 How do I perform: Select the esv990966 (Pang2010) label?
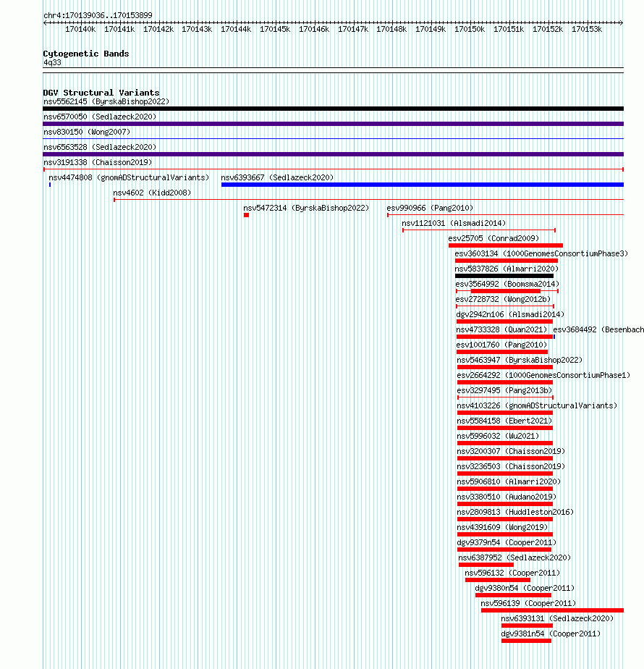click(x=430, y=209)
